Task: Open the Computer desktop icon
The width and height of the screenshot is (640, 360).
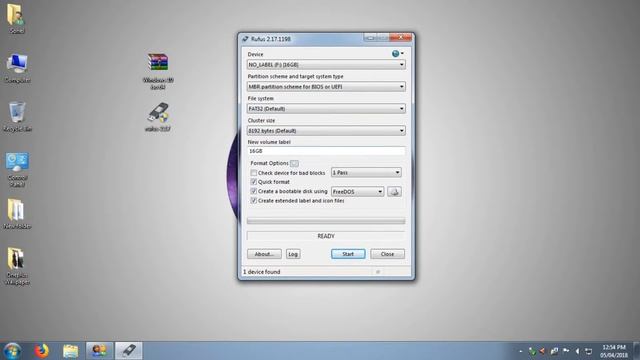Action: click(x=17, y=68)
